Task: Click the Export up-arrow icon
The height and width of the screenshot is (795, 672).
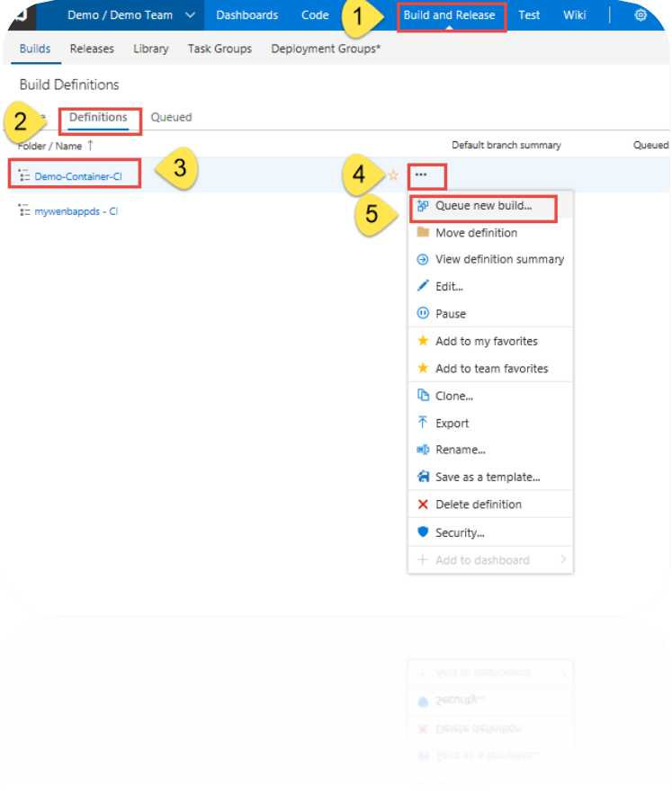Action: click(423, 423)
